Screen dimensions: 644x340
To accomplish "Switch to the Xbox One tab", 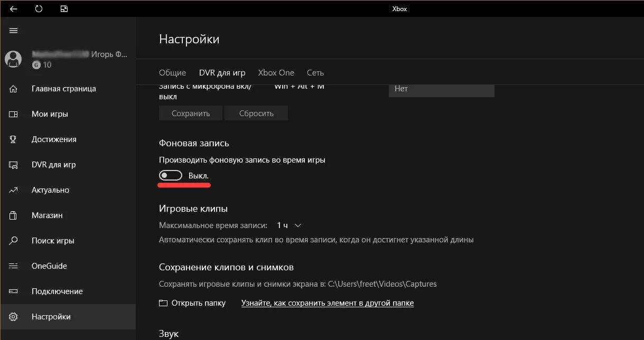I will pyautogui.click(x=276, y=73).
